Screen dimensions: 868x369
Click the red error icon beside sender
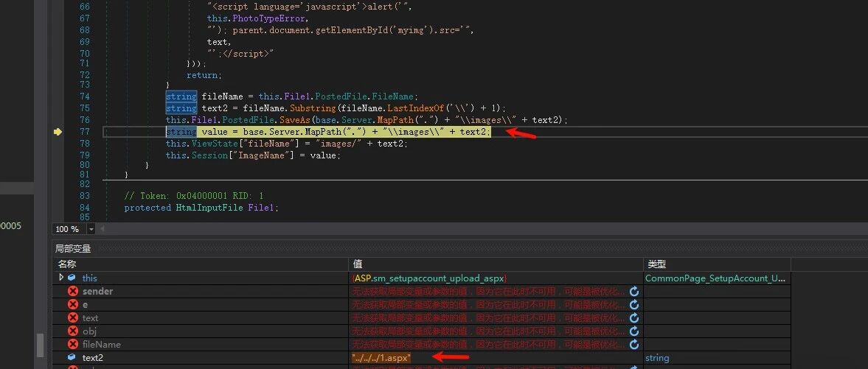(72, 291)
